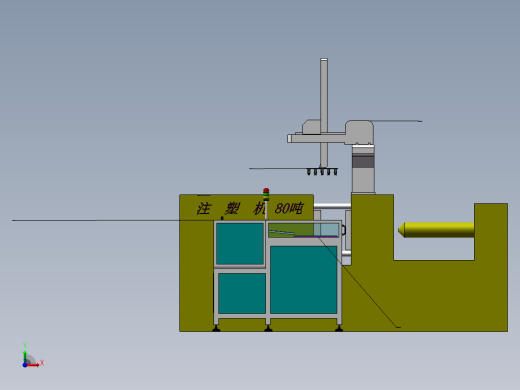Click the robot's tall vertical Z-axis column
This screenshot has width=520, height=390.
(x=324, y=113)
